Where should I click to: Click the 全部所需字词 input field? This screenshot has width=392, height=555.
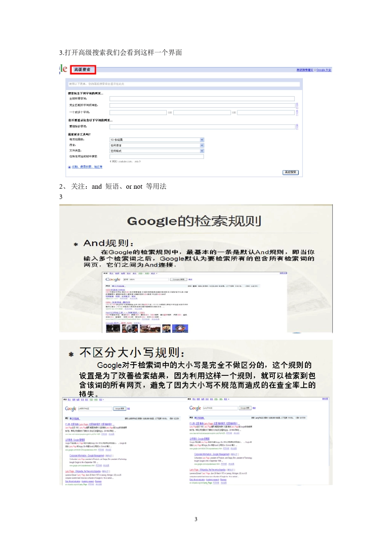(202, 99)
